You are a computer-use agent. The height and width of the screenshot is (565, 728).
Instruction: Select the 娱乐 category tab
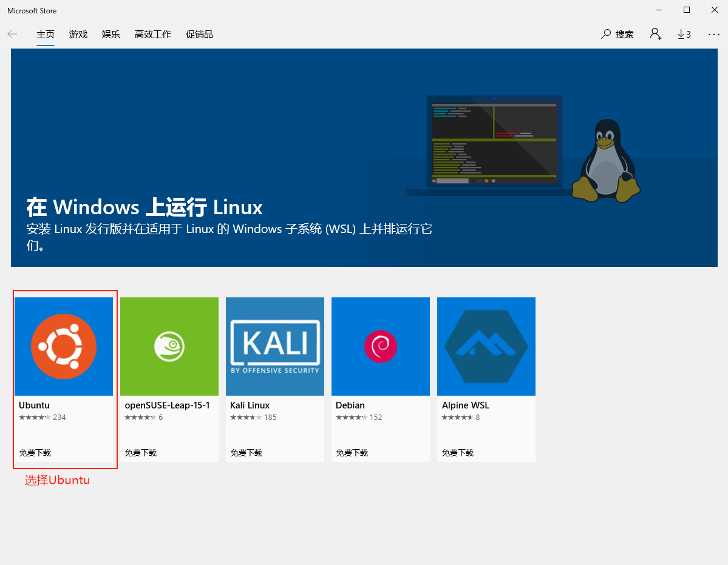click(x=111, y=34)
